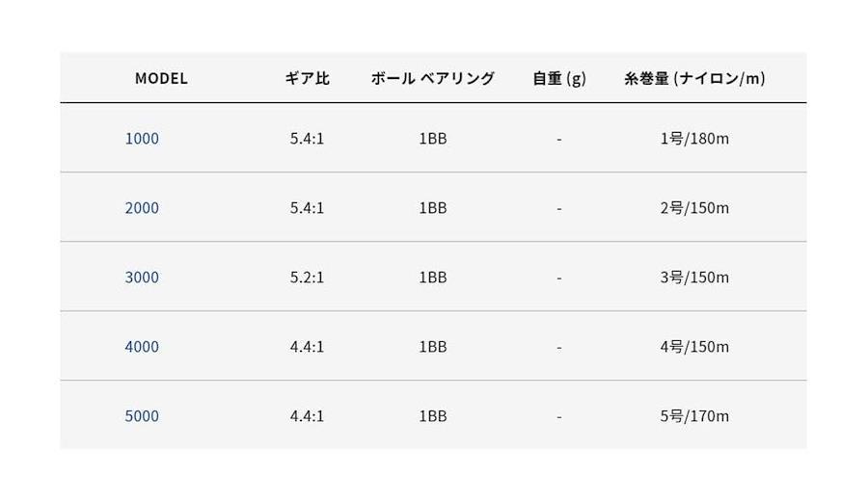Click the MODEL column header
The width and height of the screenshot is (868, 503).
(x=161, y=79)
